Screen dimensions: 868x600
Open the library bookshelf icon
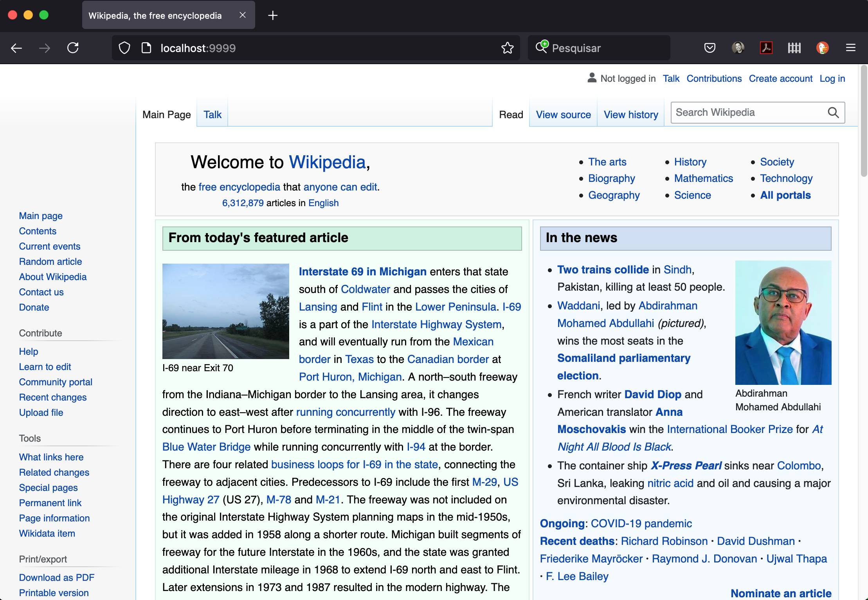(794, 48)
